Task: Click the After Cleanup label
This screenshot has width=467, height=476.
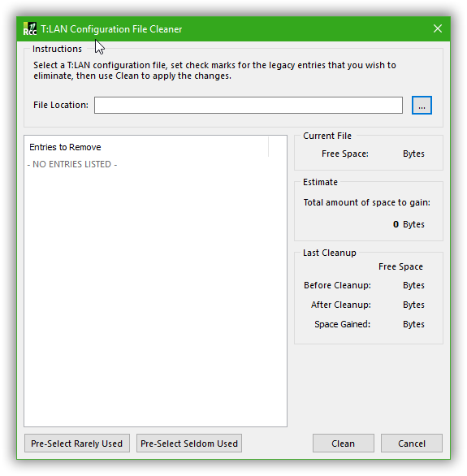Action: tap(341, 305)
